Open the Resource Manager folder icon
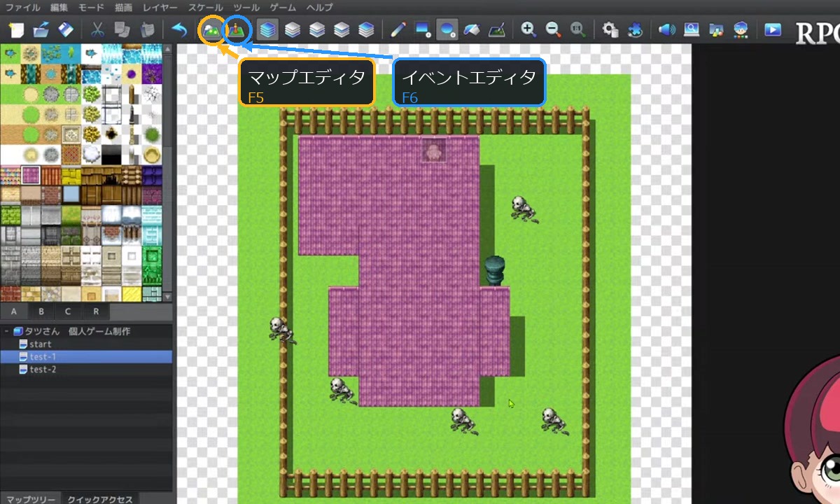This screenshot has width=840, height=504. pos(716,30)
